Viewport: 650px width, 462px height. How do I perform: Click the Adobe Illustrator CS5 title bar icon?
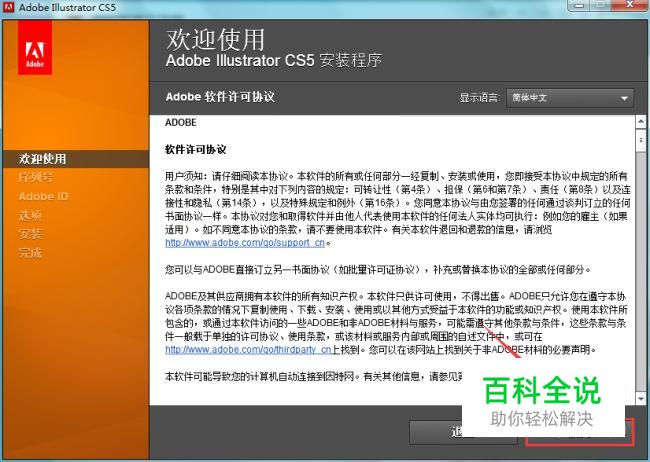(8, 7)
